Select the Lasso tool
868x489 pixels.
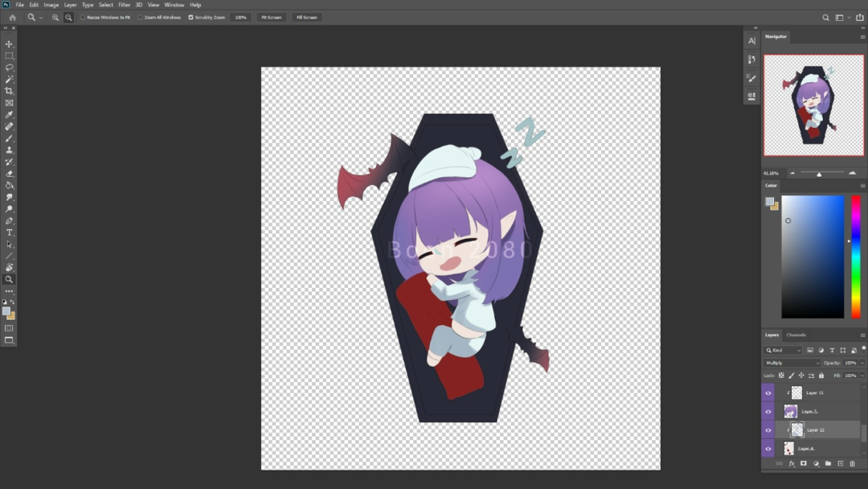10,68
